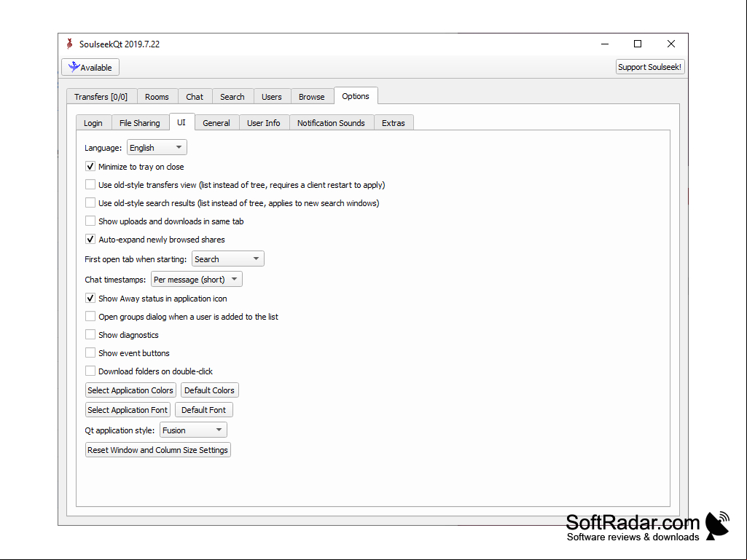Open First open tab when starting dropdown

[x=227, y=259]
